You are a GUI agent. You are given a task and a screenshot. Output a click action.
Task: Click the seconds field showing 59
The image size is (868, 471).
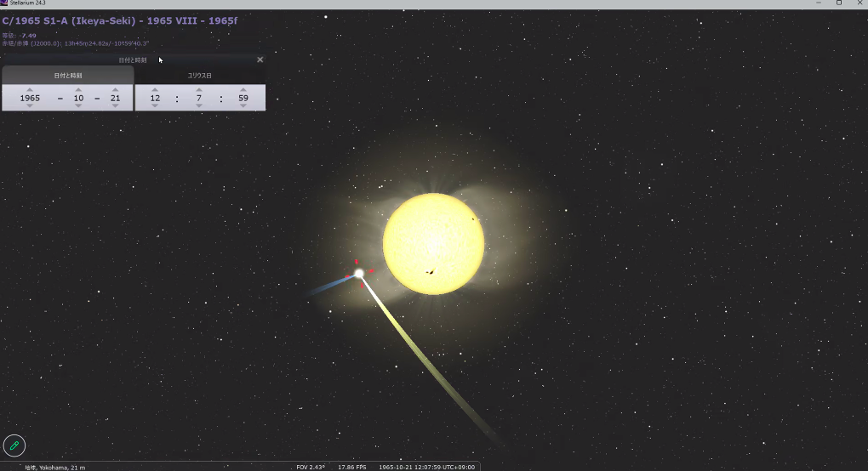coord(243,98)
